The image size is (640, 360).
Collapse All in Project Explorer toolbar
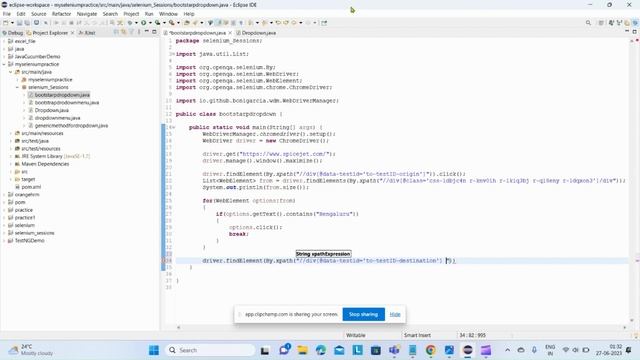pyautogui.click(x=116, y=32)
